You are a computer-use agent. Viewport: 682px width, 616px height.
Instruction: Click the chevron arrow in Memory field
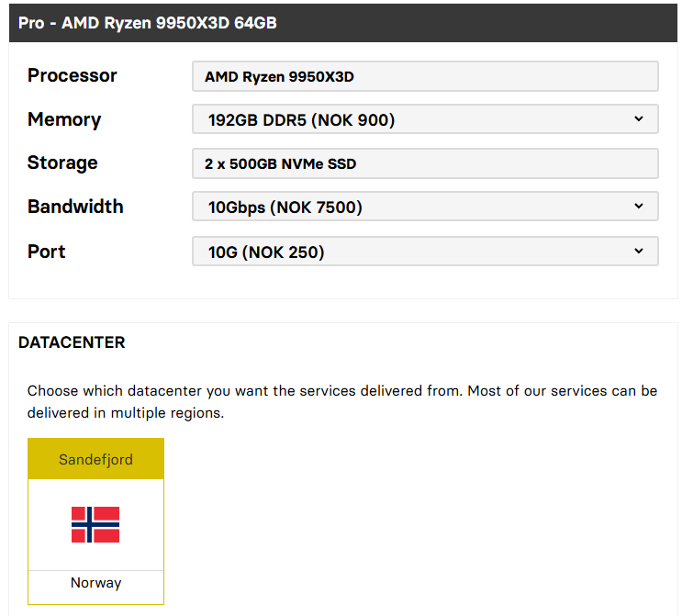(639, 119)
